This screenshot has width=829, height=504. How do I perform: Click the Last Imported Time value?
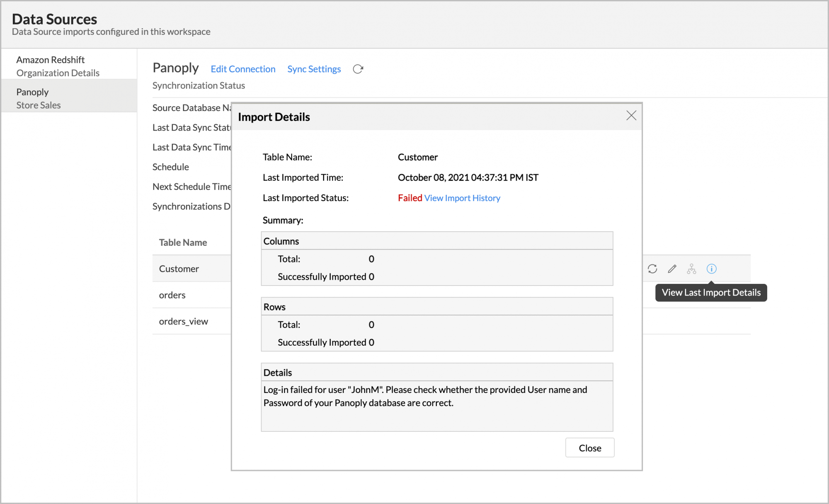point(468,178)
